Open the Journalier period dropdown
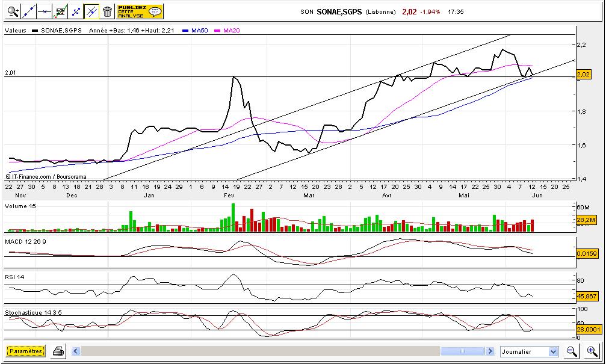 (x=529, y=351)
